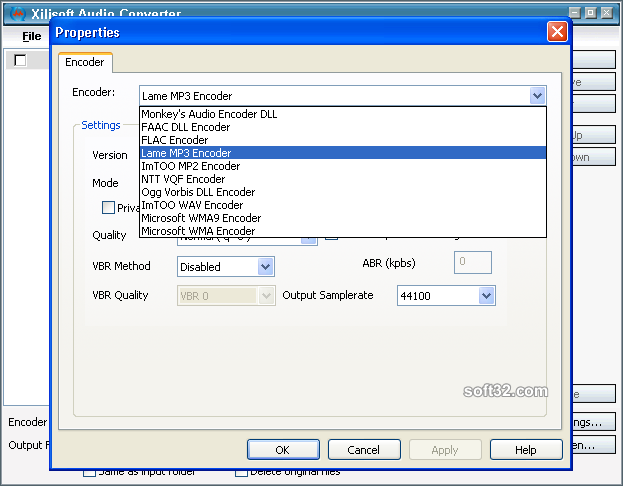Screen dimensions: 623x486
Task: Click the Apply button
Action: (445, 450)
